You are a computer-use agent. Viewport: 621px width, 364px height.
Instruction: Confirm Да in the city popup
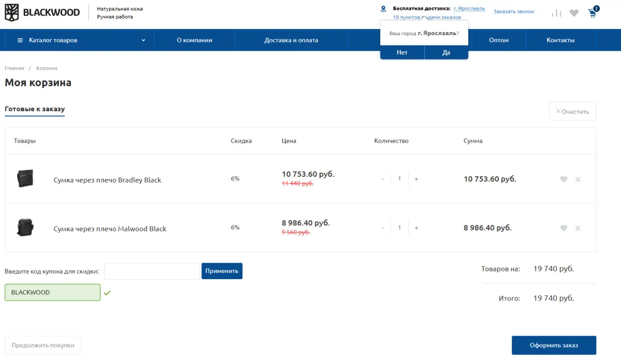coord(447,53)
